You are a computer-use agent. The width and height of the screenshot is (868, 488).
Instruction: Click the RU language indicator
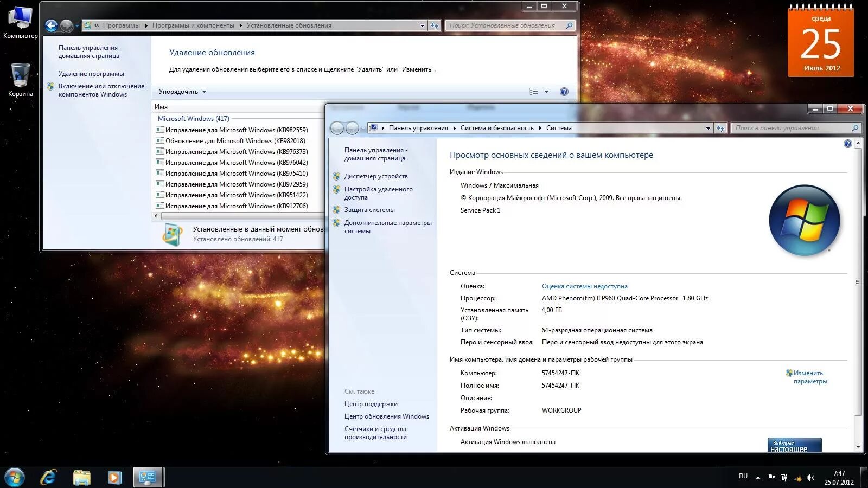pyautogui.click(x=743, y=476)
